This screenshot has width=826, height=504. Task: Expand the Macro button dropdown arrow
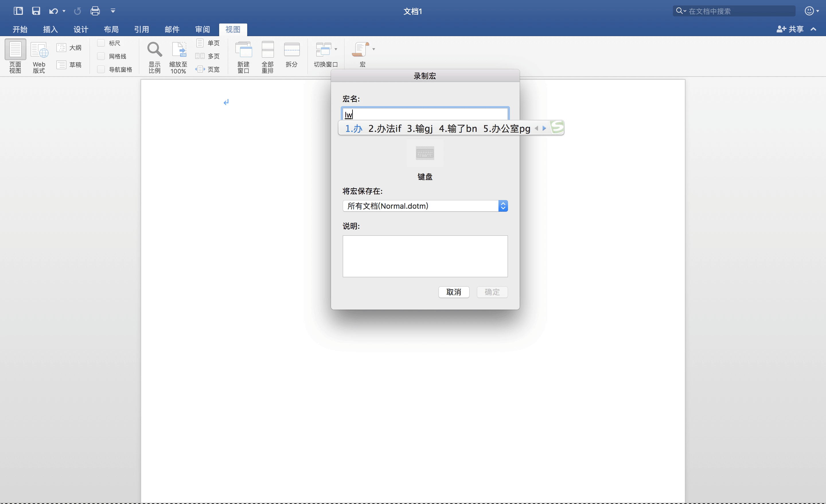click(374, 49)
